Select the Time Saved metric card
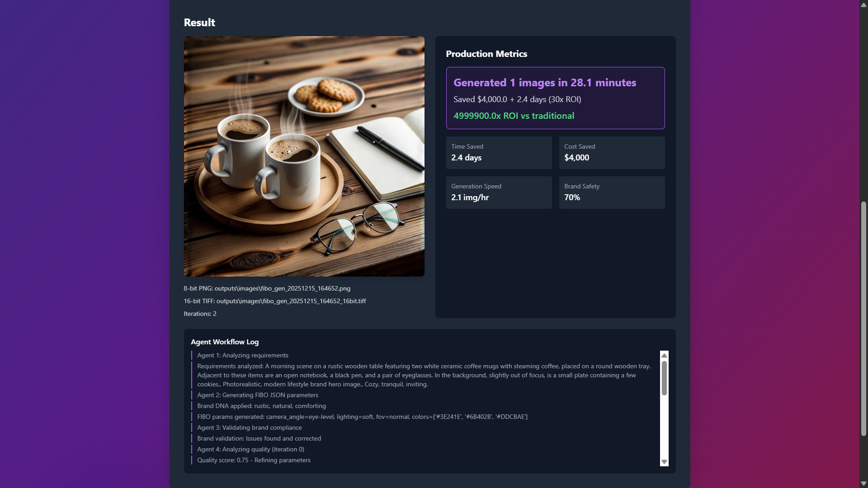 click(499, 153)
